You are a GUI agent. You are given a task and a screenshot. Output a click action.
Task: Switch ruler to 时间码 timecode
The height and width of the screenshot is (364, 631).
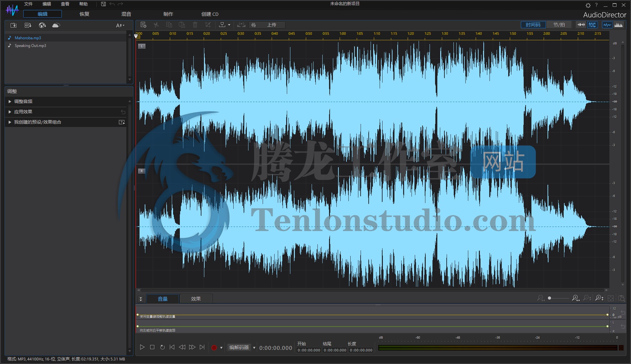tap(533, 25)
